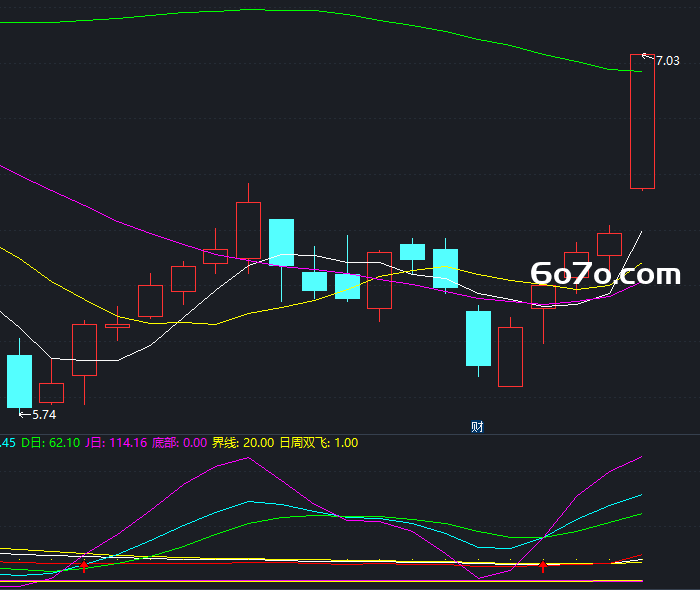Click the J日: 114.16 indicator value
Screen dimensions: 700x590
[116, 443]
